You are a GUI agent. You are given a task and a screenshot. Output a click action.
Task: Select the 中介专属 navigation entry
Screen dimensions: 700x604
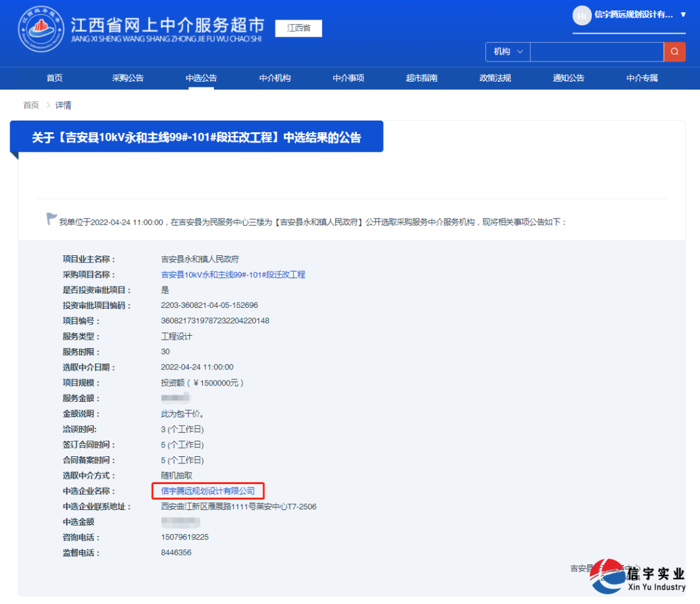tap(642, 78)
